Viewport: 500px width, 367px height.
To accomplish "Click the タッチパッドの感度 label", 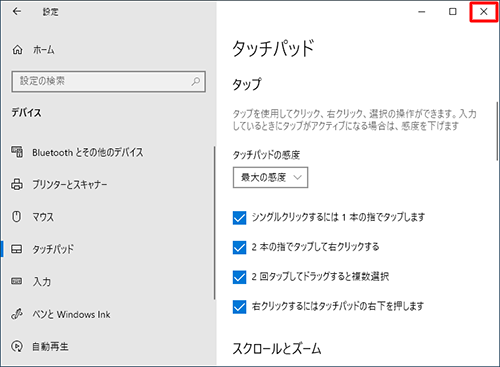I will click(x=266, y=155).
